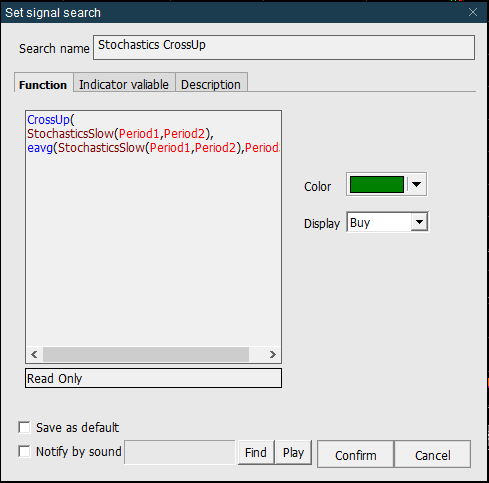This screenshot has height=483, width=489.
Task: Click the right scroll arrow in function box
Action: [273, 354]
